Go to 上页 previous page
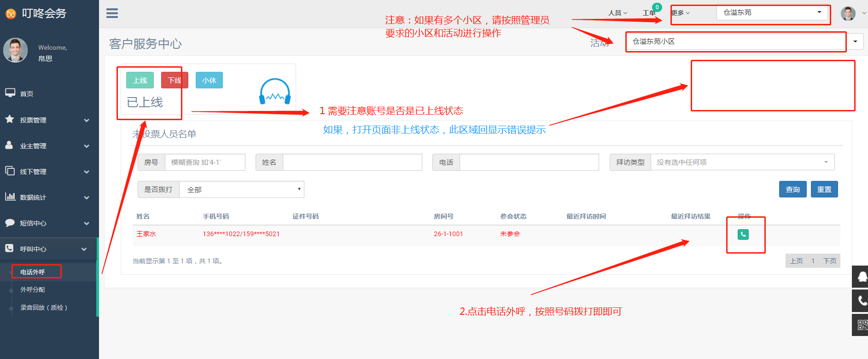 [797, 261]
